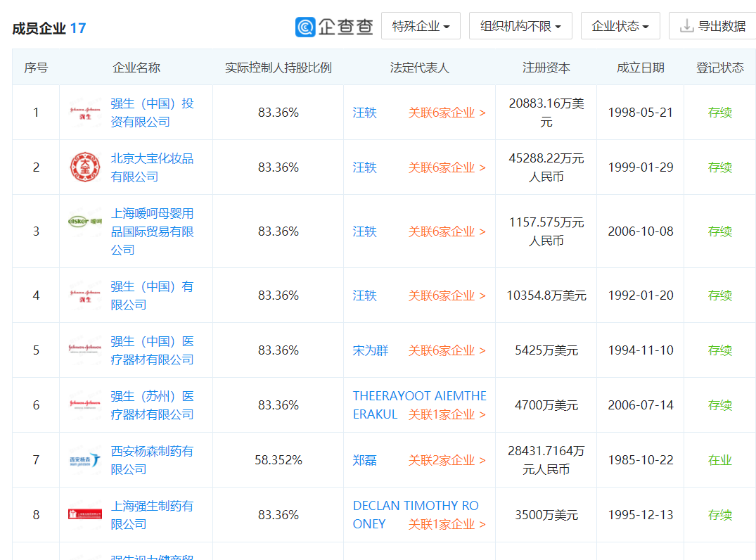The height and width of the screenshot is (560, 756).
Task: Click 汪轶 in row 4
Action: click(364, 295)
